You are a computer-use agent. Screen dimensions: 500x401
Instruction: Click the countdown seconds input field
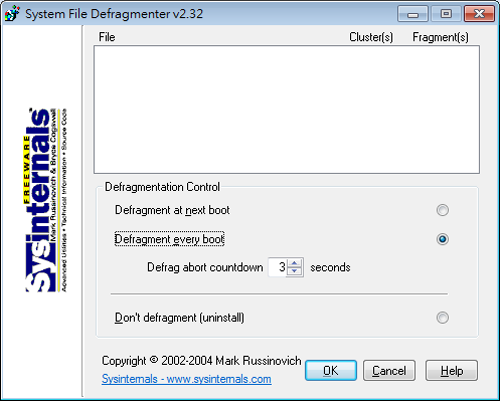pyautogui.click(x=278, y=267)
